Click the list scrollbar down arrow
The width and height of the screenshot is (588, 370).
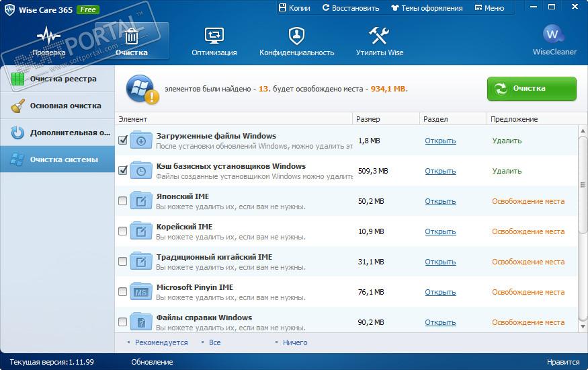coord(583,326)
